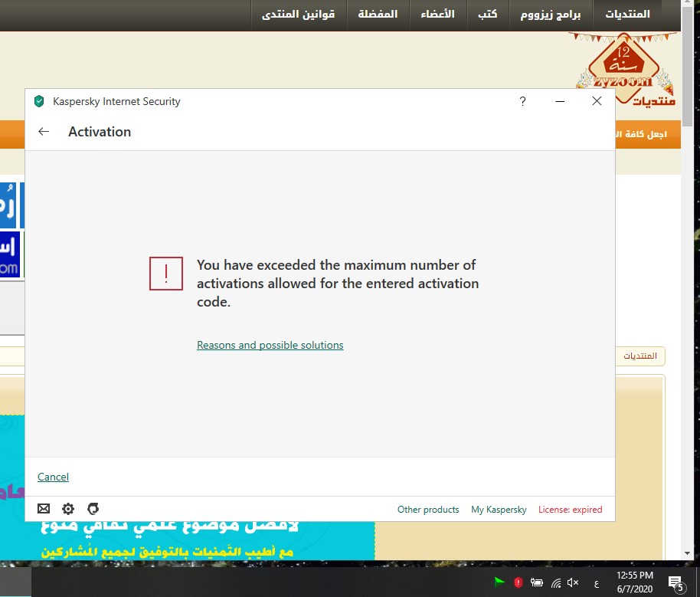Click browser scrollbar up arrow

687,2
